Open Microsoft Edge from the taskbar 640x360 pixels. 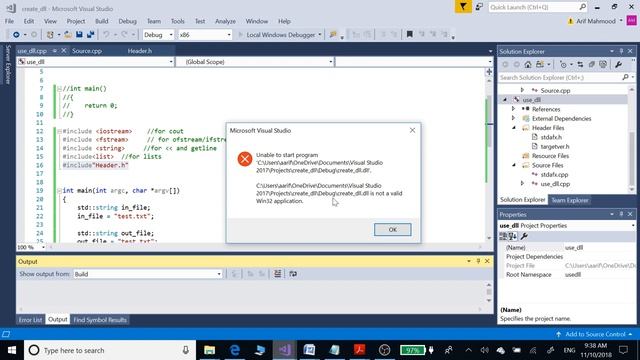[x=235, y=350]
